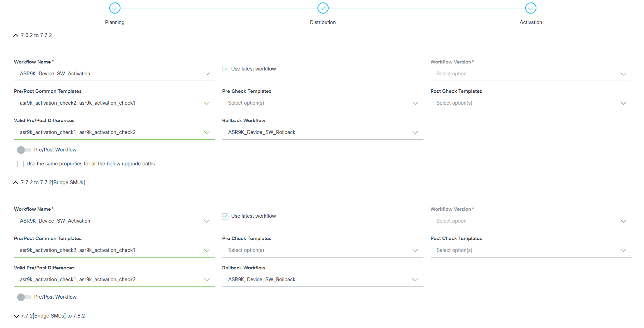Open first Post Check Templates dropdown

(530, 103)
